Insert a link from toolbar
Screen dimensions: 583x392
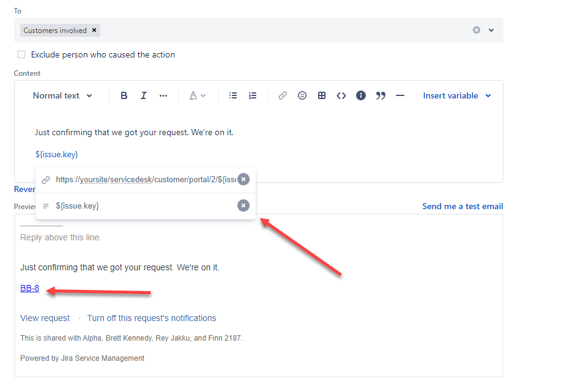[283, 96]
